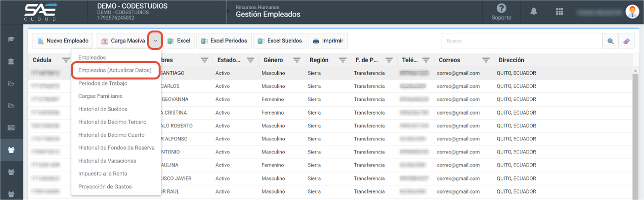644x200 pixels.
Task: Filter the Región column
Action: (343, 60)
